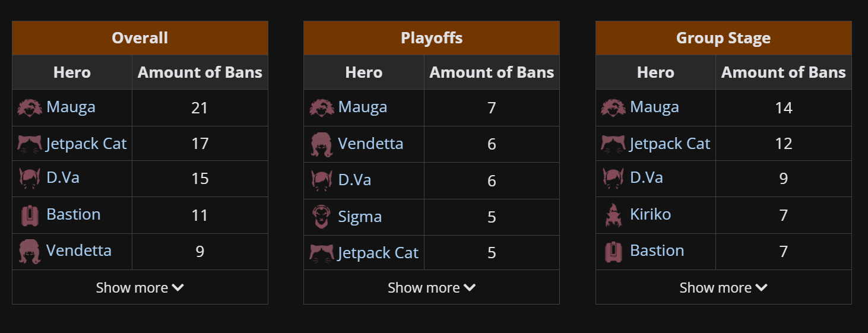This screenshot has width=868, height=333.
Task: Click Kiriko icon in Group Stage table
Action: [x=613, y=214]
